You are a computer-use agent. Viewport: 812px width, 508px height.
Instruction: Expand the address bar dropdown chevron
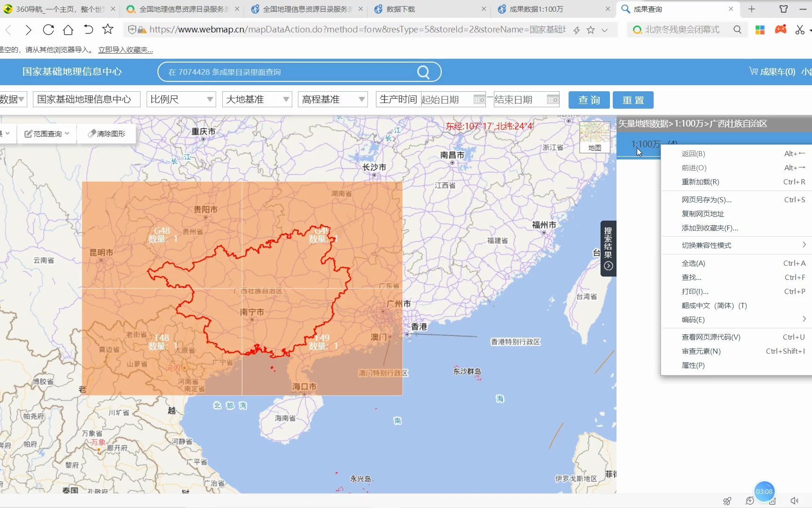(x=605, y=30)
